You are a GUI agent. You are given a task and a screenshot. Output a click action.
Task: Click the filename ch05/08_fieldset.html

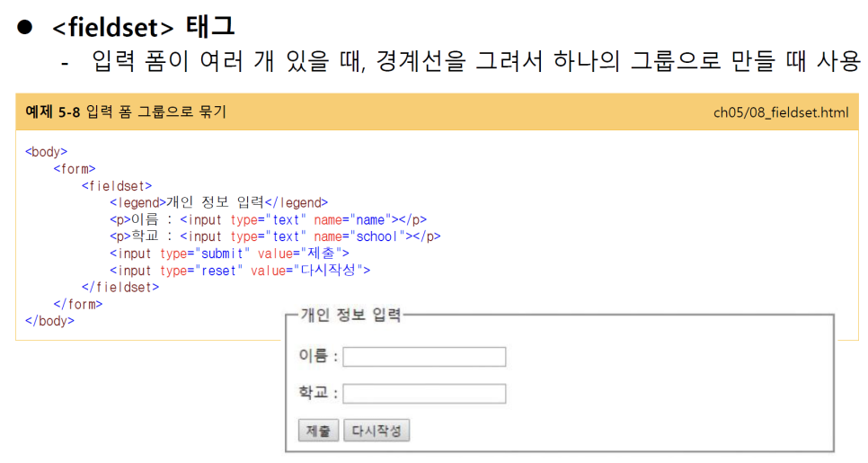pos(781,112)
